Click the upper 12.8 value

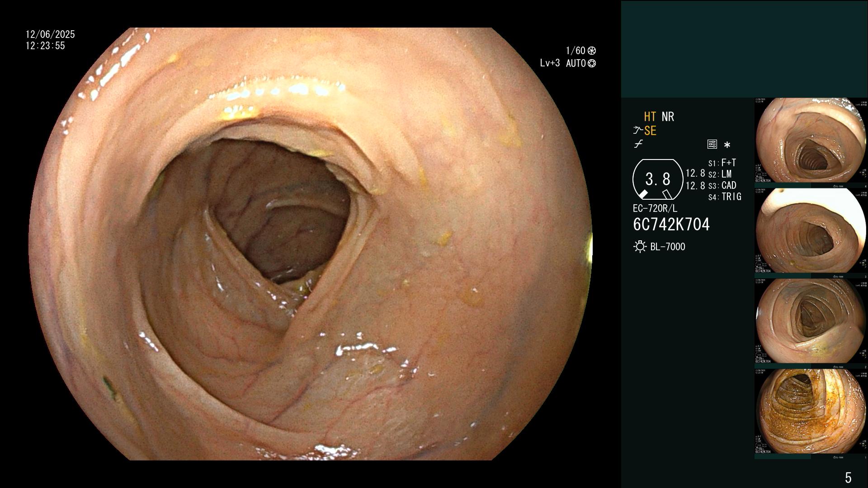[695, 173]
